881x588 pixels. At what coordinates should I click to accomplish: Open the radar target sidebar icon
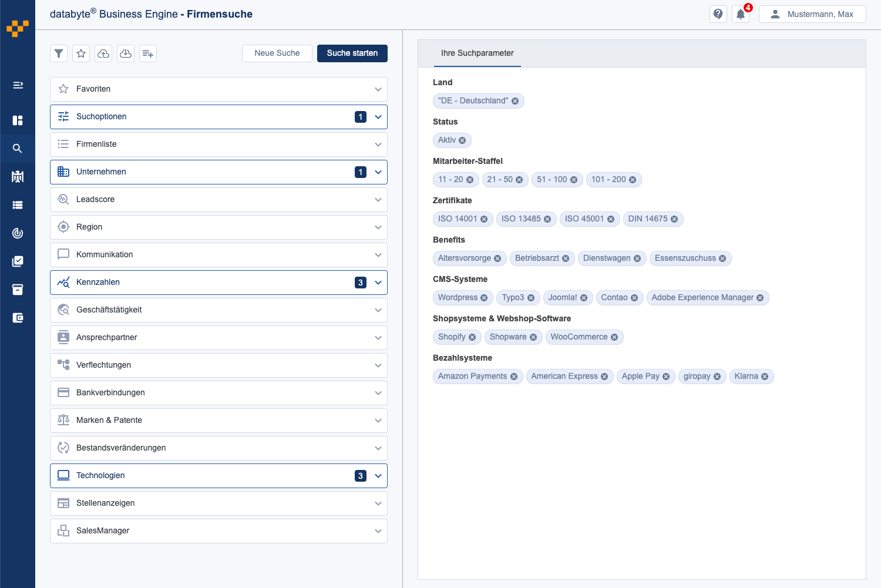pos(18,233)
